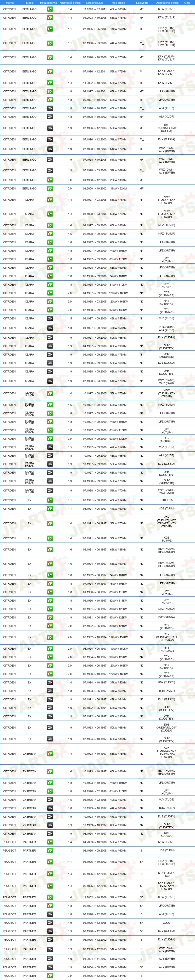The height and width of the screenshot is (980, 195).
Task: Click the ON diesel icon for ZX BREAK VJY (TUD5)
Action: coord(50,800)
